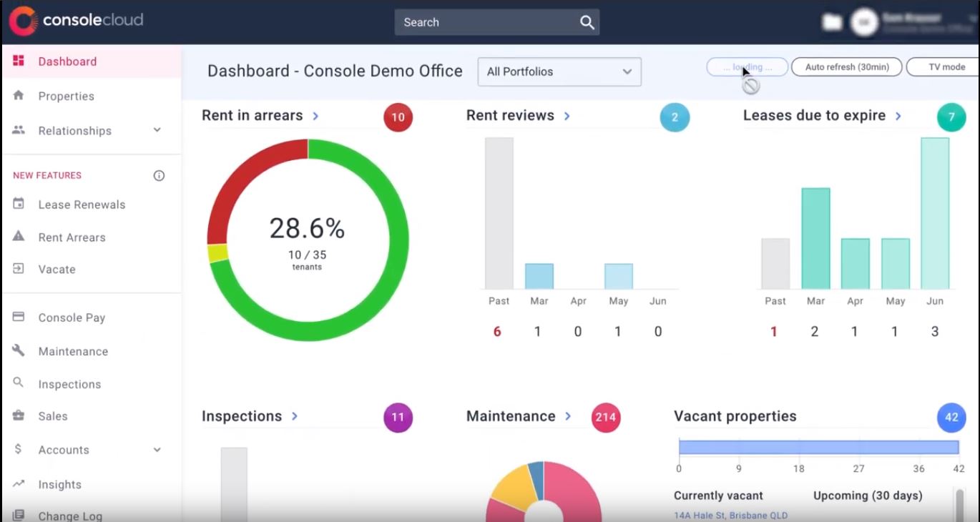Viewport: 980px width, 522px height.
Task: Click the New Features info icon
Action: 159,175
